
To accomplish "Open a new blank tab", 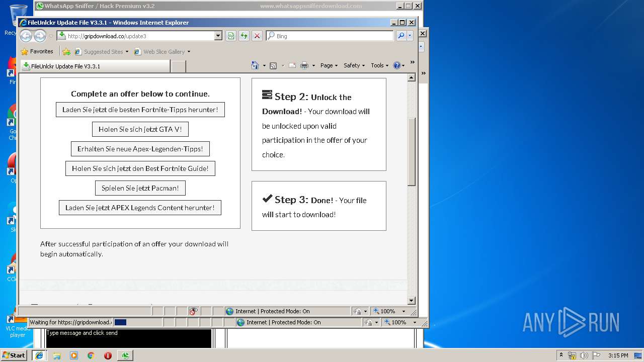I will click(179, 66).
